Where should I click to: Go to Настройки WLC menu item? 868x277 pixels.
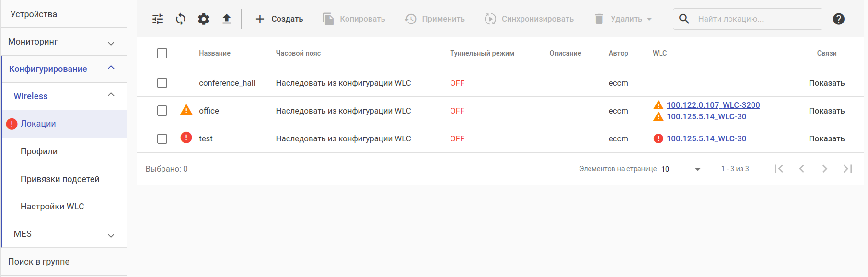coord(52,207)
